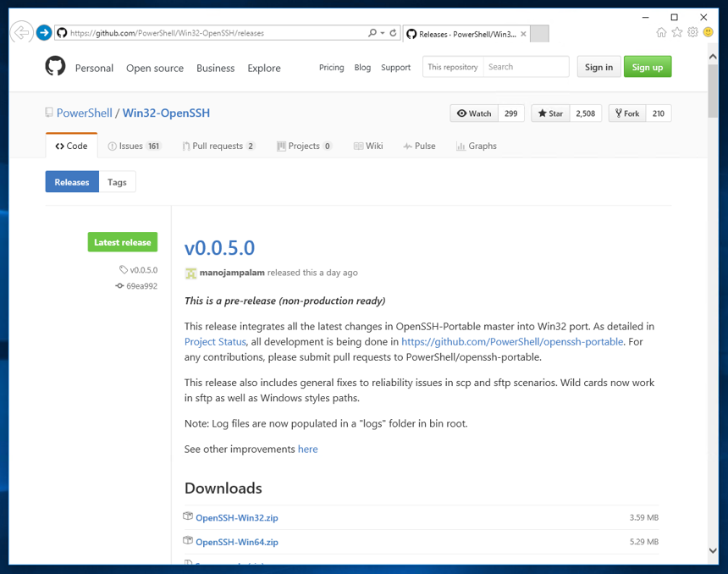Click the Star button
Image resolution: width=728 pixels, height=574 pixels.
tap(550, 113)
